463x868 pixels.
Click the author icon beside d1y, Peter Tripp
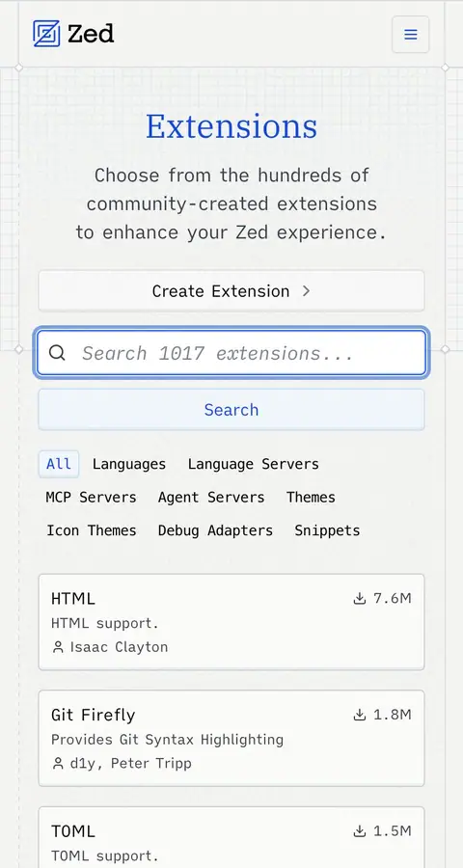58,764
